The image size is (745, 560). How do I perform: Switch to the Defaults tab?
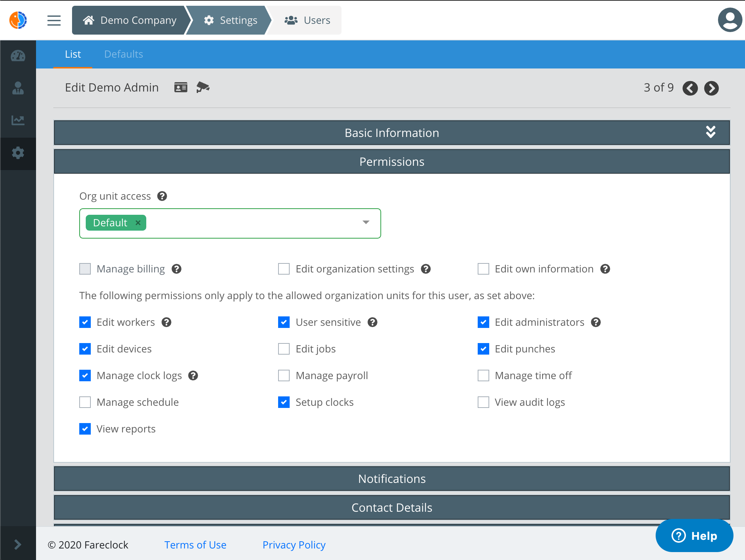pyautogui.click(x=124, y=54)
